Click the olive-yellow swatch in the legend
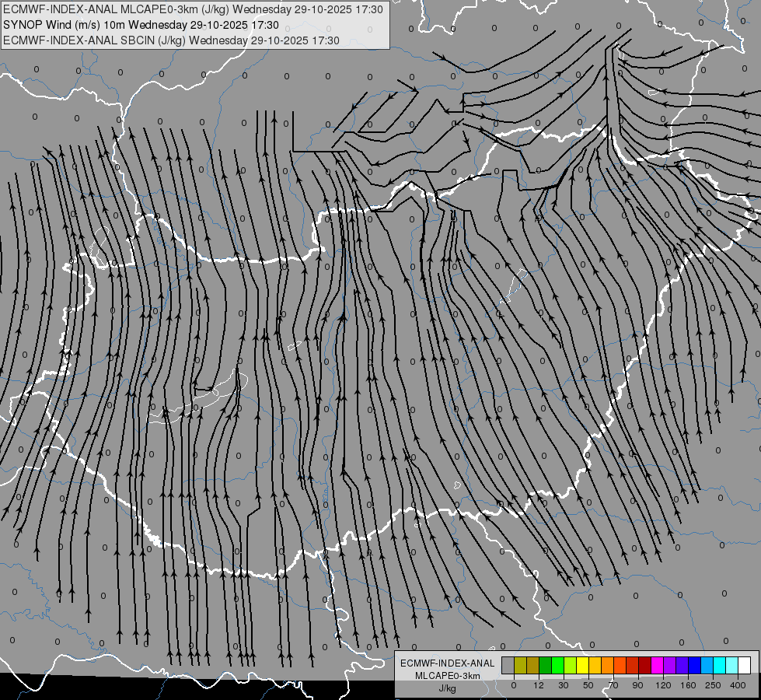The image size is (761, 700). pyautogui.click(x=520, y=665)
